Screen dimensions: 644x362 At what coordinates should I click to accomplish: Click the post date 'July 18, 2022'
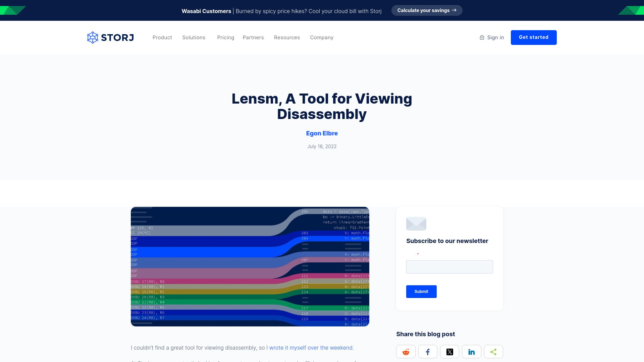pos(322,146)
